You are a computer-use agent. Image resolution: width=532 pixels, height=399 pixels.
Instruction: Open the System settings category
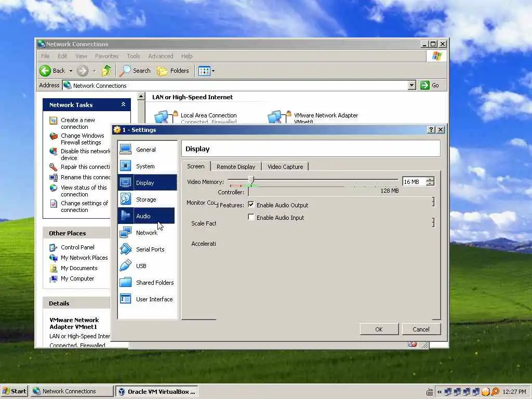(x=147, y=166)
